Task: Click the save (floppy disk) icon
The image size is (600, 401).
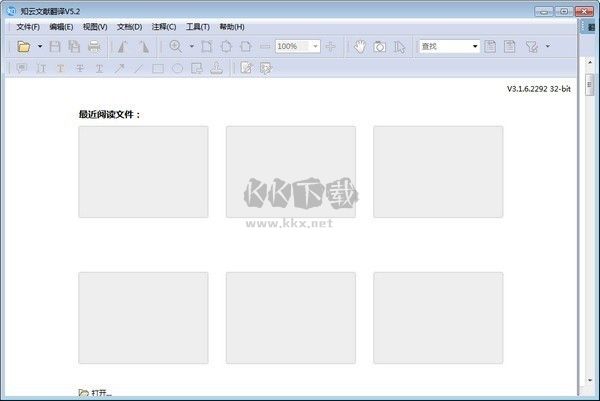Action: coord(55,47)
